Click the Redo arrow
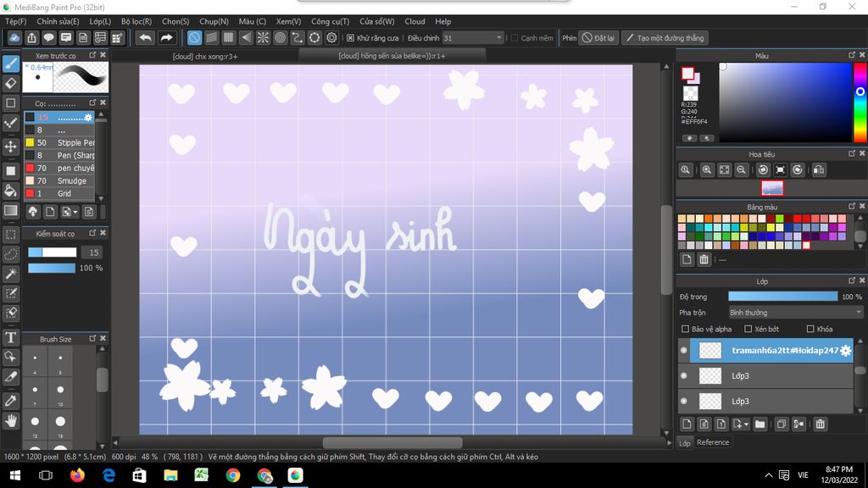This screenshot has width=868, height=488. point(166,37)
